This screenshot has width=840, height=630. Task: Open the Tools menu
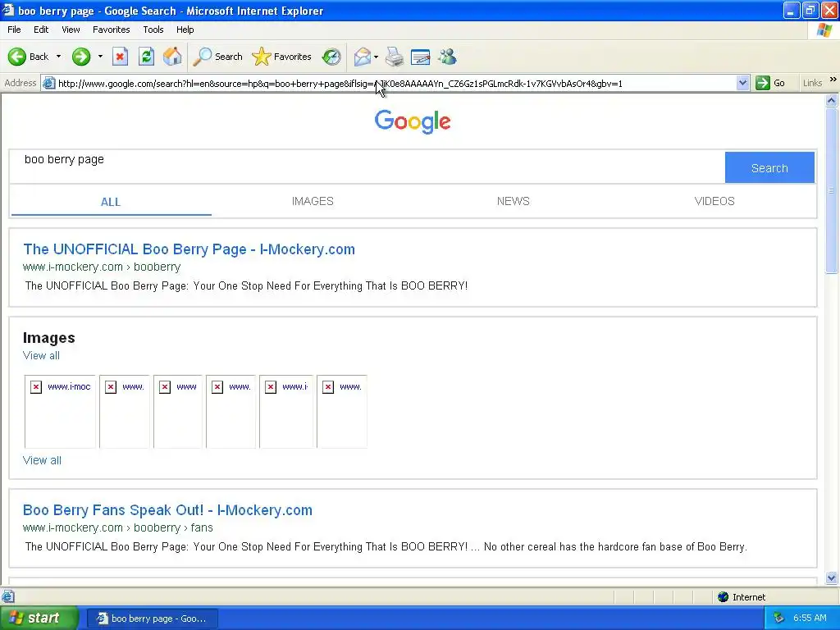coord(153,30)
